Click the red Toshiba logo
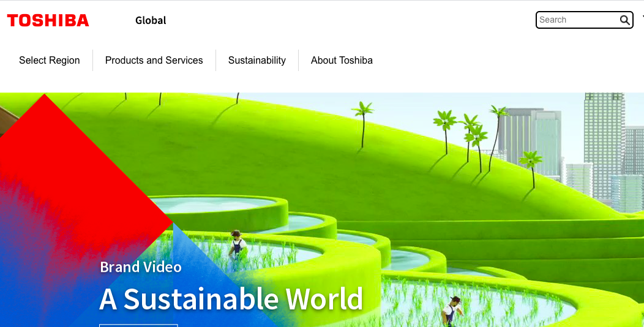Screen dimensions: 644x327 click(48, 20)
